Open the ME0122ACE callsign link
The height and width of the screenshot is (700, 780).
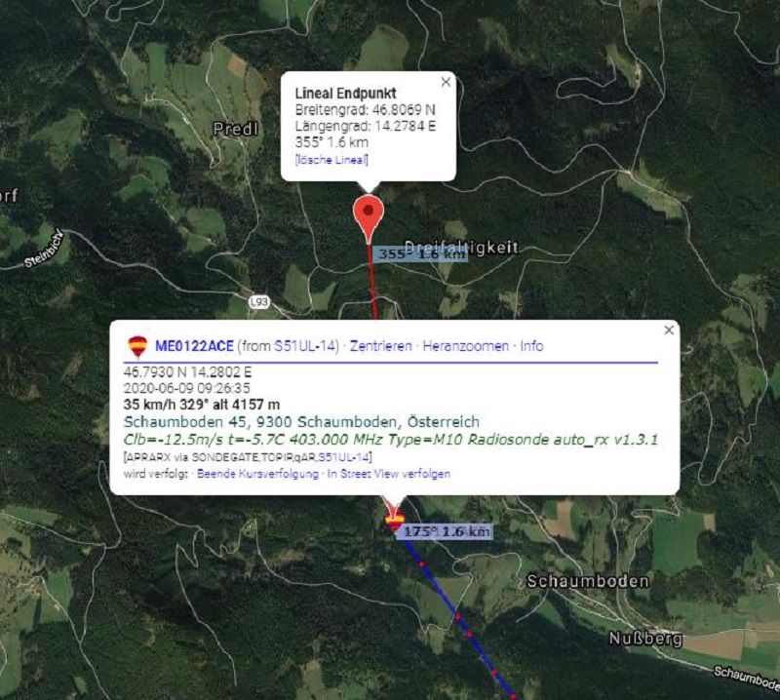194,346
